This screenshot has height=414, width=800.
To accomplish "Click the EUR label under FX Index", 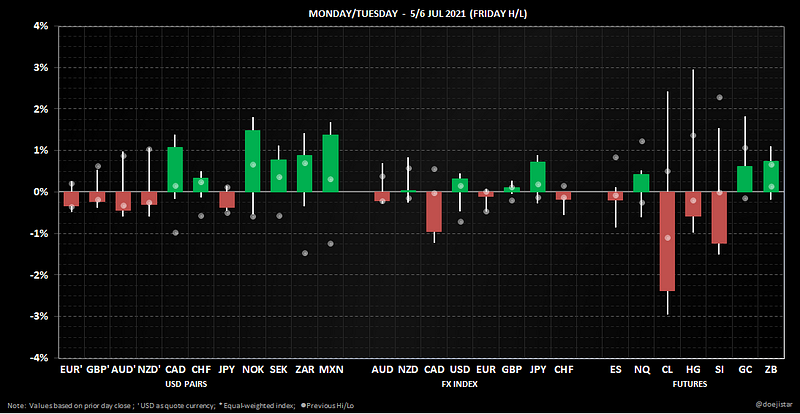I will pos(486,369).
